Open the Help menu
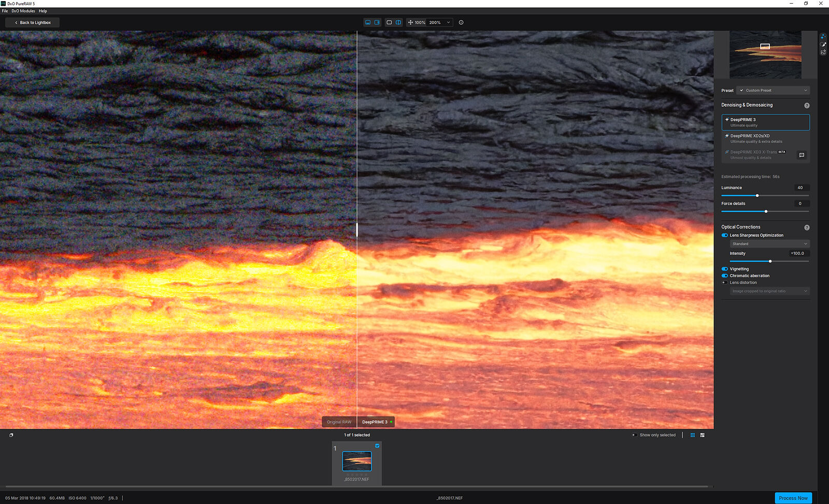 pos(43,11)
